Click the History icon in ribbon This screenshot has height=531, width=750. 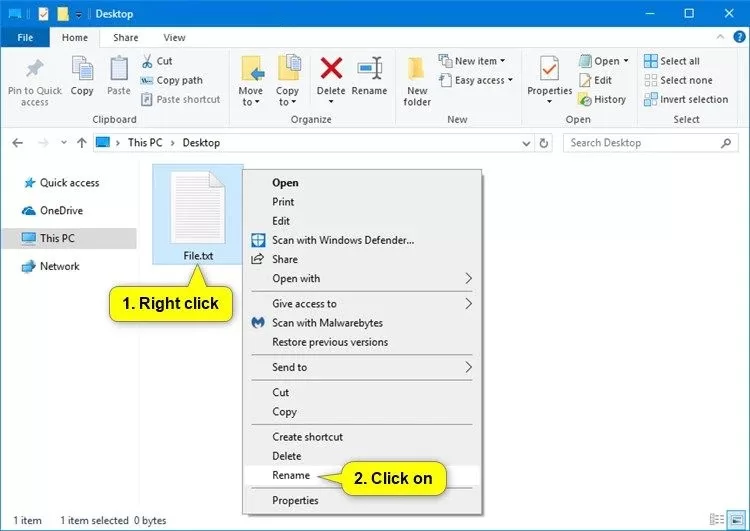click(x=585, y=100)
